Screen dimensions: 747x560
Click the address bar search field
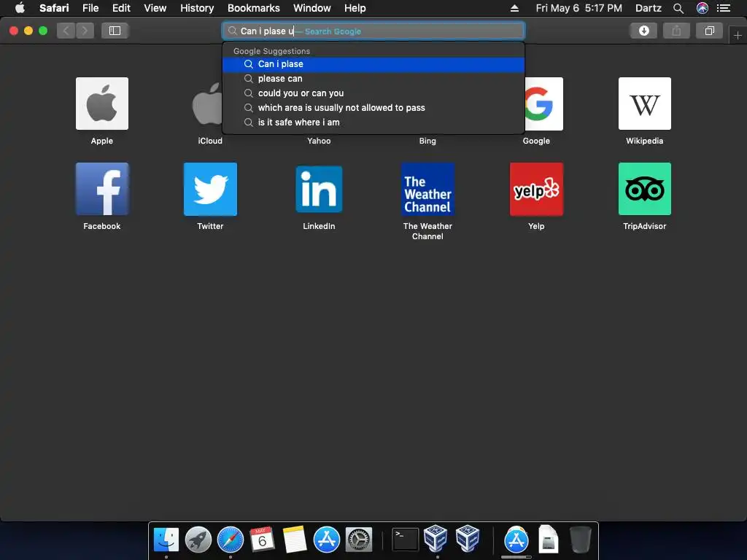click(x=373, y=31)
